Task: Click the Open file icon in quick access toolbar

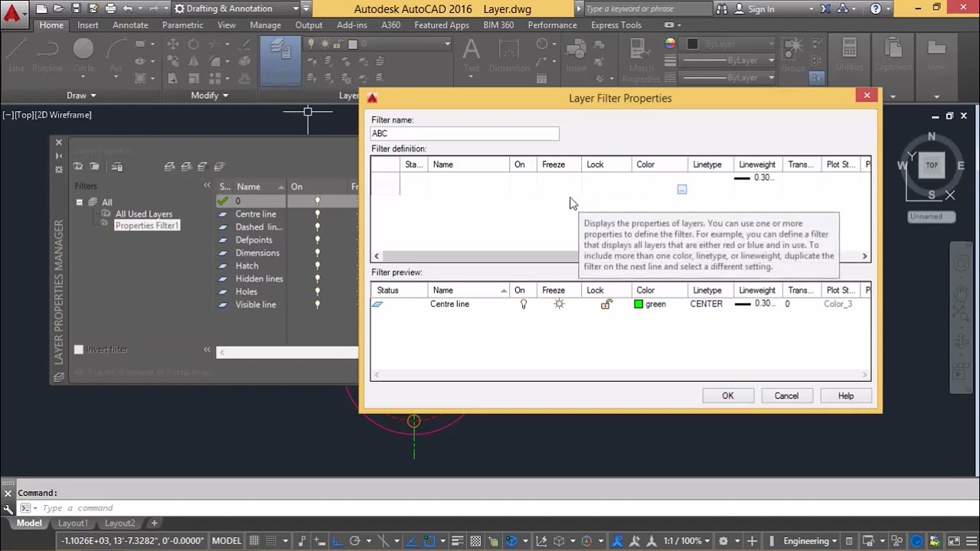Action: click(59, 9)
